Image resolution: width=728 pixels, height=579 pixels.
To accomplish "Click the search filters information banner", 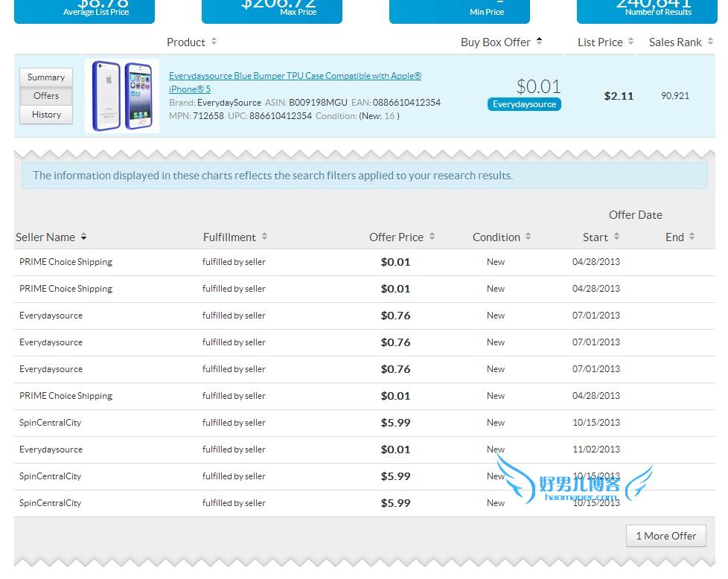I will [x=365, y=176].
